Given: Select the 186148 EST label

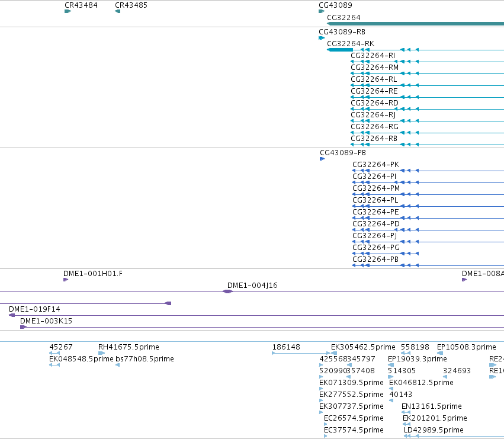Looking at the screenshot, I should [x=286, y=347].
